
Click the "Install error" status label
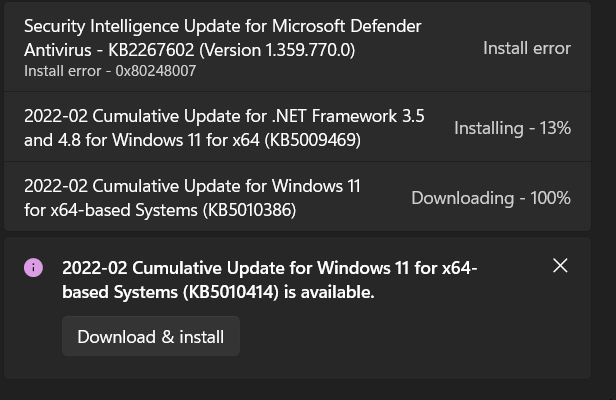click(x=526, y=48)
